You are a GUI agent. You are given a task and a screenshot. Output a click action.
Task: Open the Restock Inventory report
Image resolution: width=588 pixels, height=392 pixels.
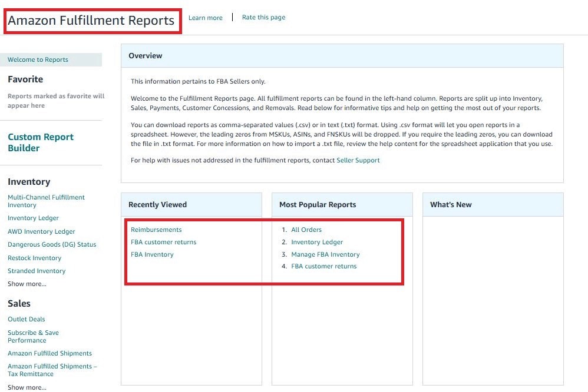point(34,258)
